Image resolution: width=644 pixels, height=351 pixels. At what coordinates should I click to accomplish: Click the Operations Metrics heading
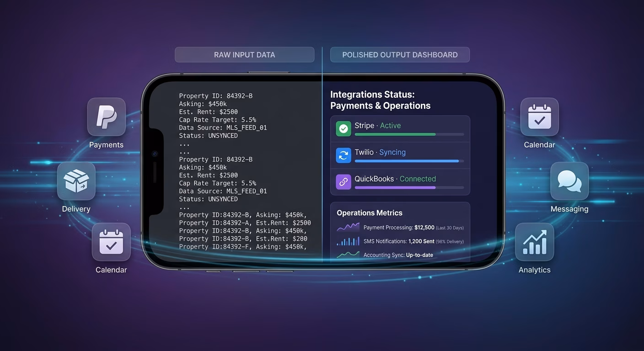(370, 213)
